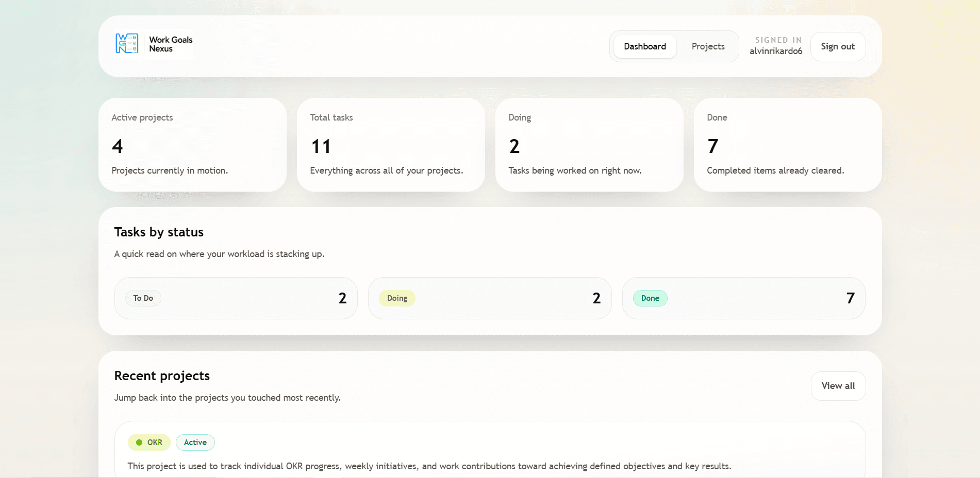980x478 pixels.
Task: Select the Total tasks count "11"
Action: click(x=321, y=146)
